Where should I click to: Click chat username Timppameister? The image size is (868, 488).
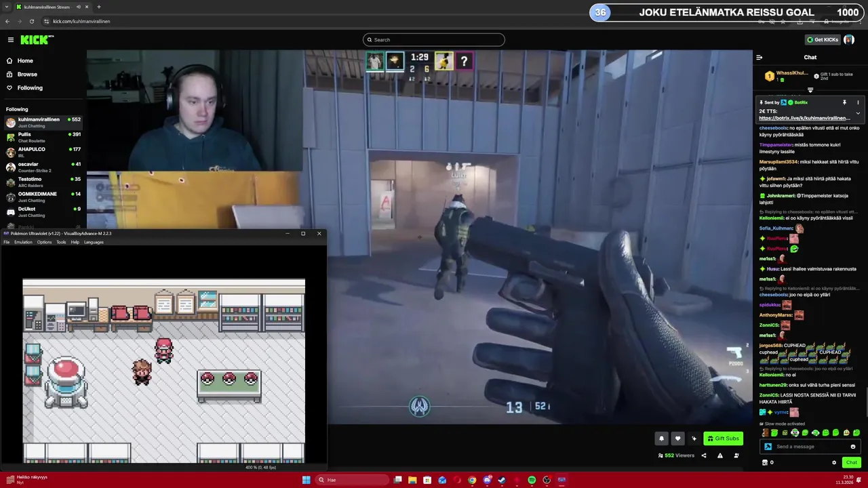coord(776,145)
